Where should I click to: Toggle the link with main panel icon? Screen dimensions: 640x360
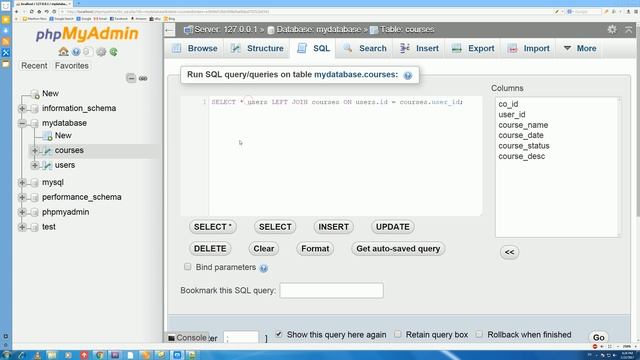(143, 78)
